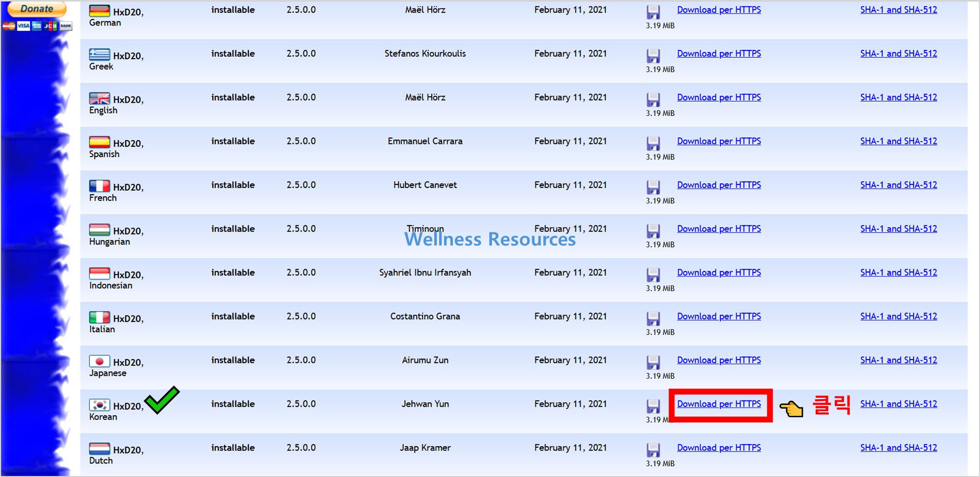Screen dimensions: 980x477
Task: Click the British flag icon
Action: (99, 98)
